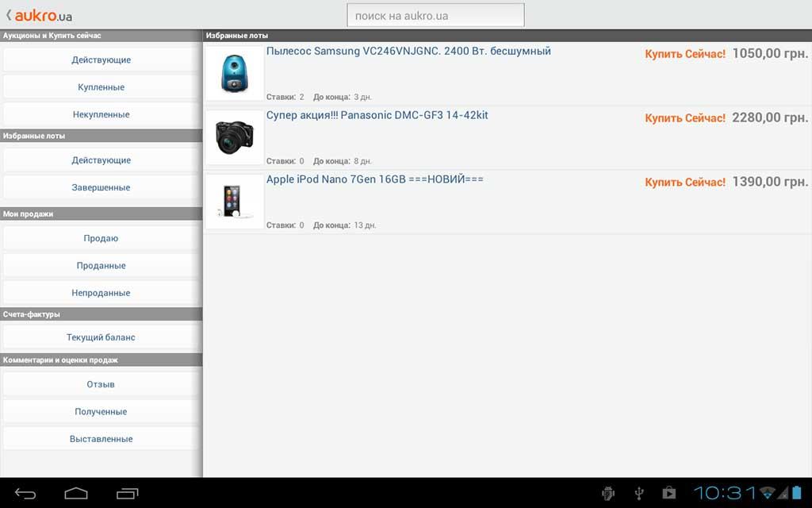Tap price 1390,00 грн.
The height and width of the screenshot is (508, 812).
(770, 182)
